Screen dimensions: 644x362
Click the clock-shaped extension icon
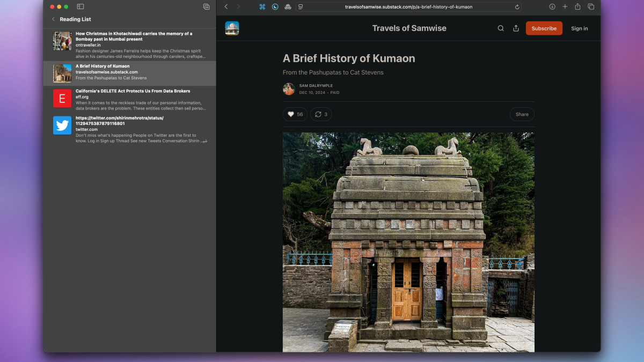(x=274, y=6)
